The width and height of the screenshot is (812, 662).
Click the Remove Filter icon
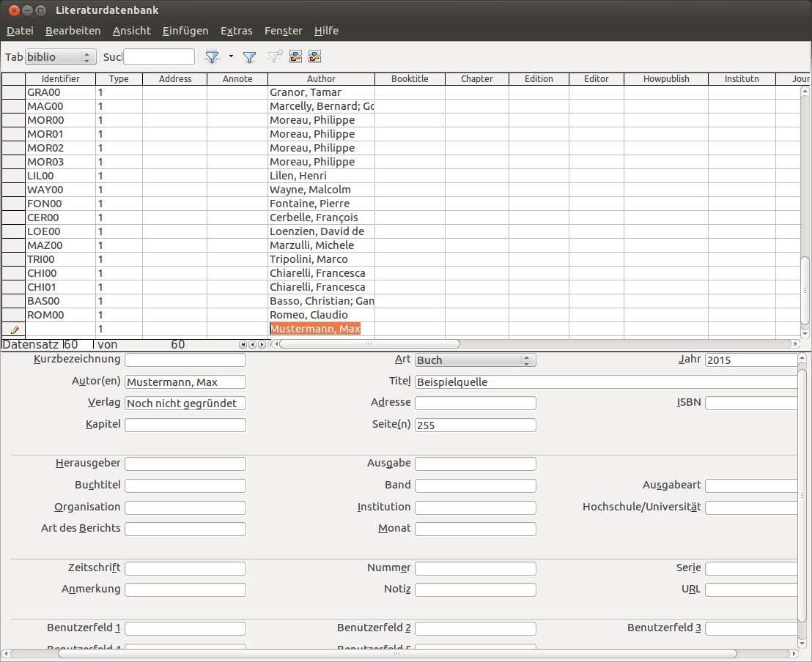pos(275,57)
